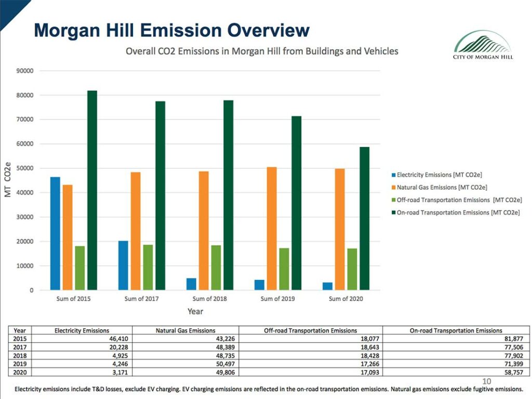Screen dimensions: 532x399
Task: Click the orange 2019 natural gas bar
Action: point(272,228)
